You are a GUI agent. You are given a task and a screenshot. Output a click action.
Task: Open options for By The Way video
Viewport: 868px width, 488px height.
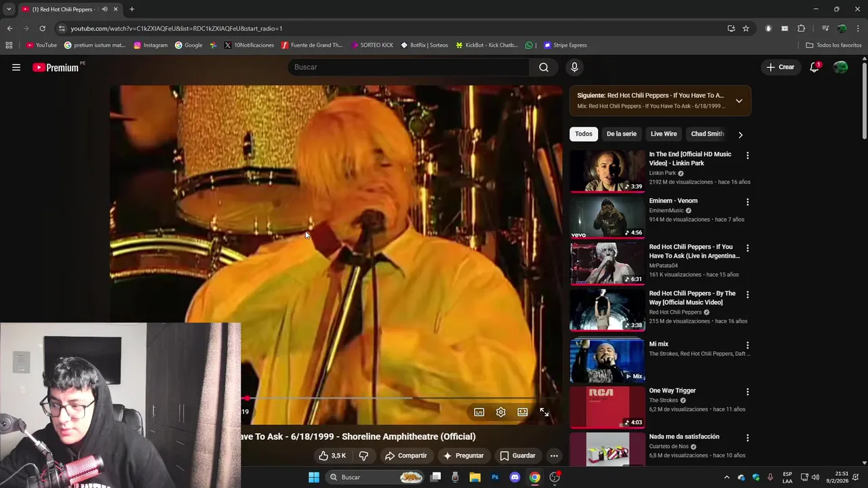pyautogui.click(x=747, y=295)
